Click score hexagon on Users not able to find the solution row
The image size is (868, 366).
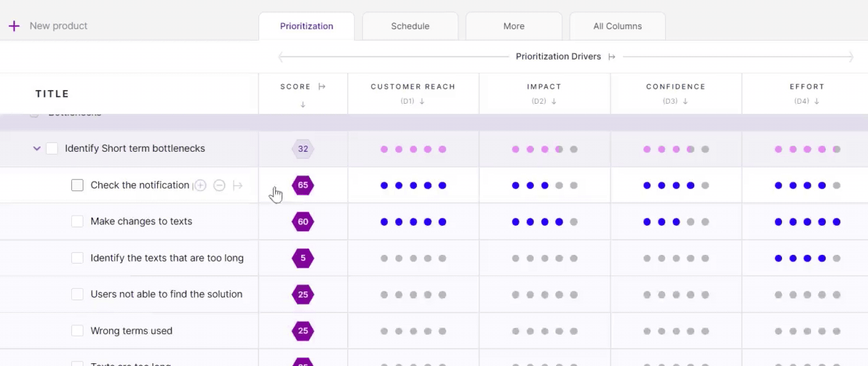point(303,294)
